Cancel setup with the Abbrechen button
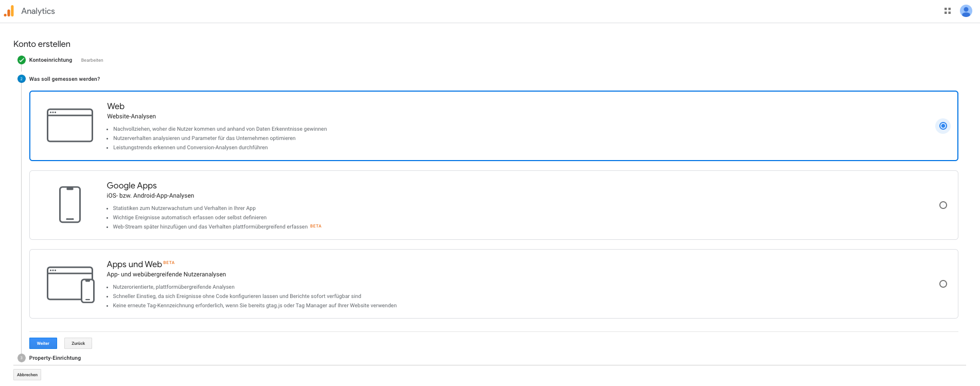Viewport: 980px width, 386px height. click(27, 375)
